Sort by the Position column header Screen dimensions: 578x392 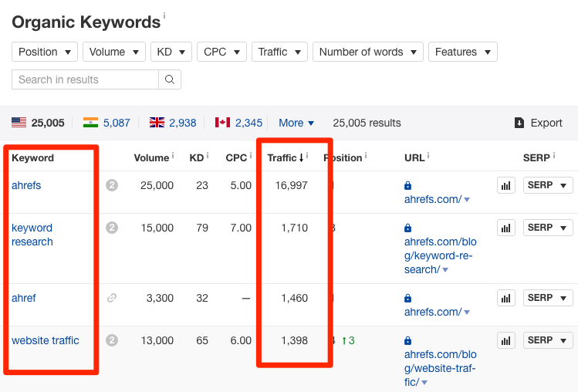[x=343, y=158]
